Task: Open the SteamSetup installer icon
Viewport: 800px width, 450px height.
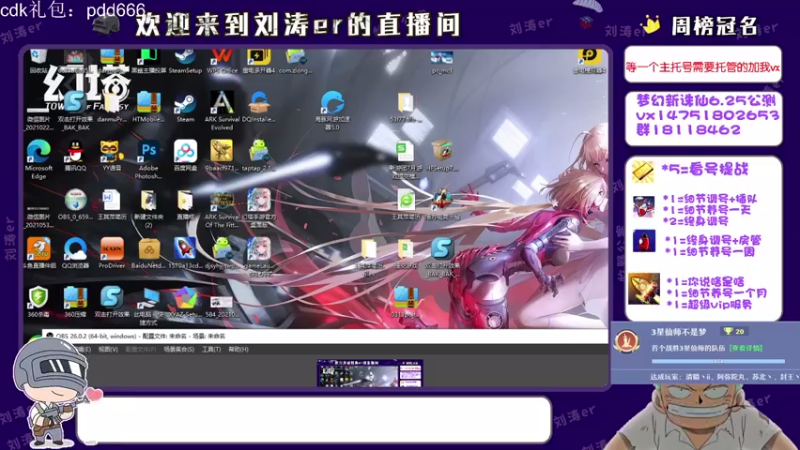Action: [x=185, y=61]
